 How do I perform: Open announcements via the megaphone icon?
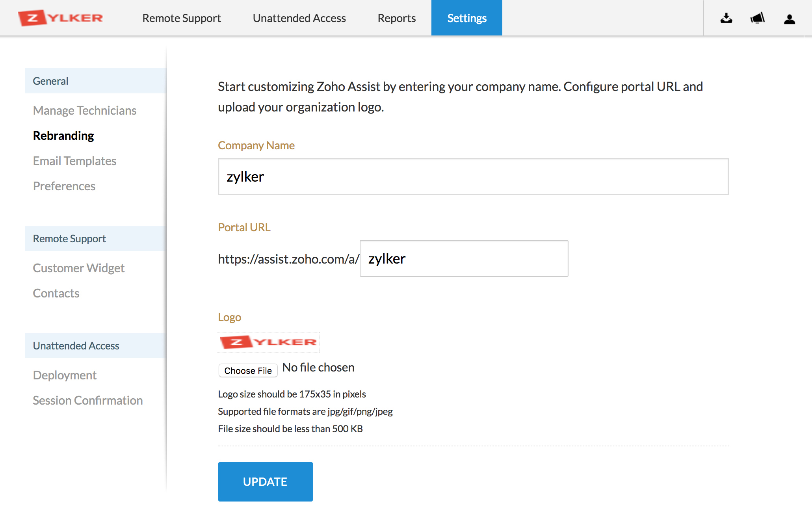tap(757, 18)
